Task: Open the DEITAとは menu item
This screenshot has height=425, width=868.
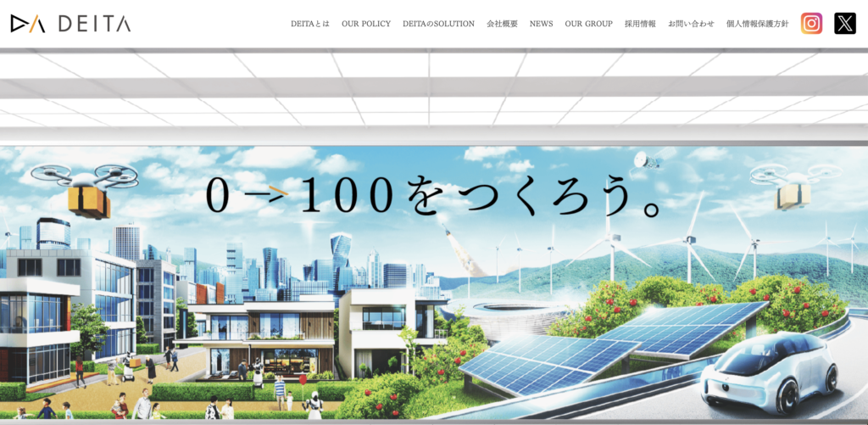Action: click(310, 24)
